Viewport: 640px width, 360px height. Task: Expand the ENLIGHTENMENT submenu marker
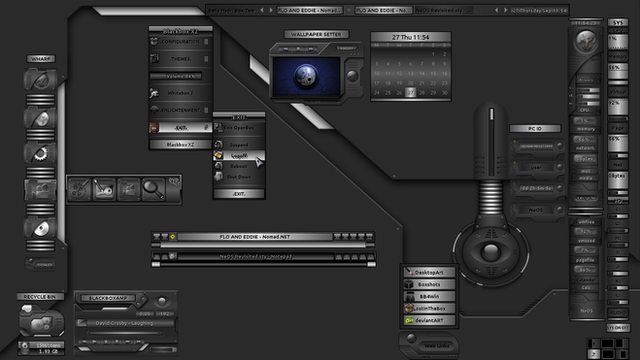(x=206, y=110)
